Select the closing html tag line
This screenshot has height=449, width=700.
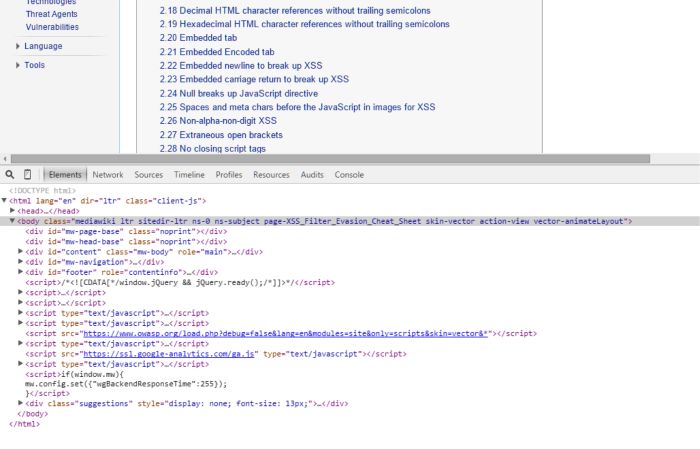click(x=25, y=424)
